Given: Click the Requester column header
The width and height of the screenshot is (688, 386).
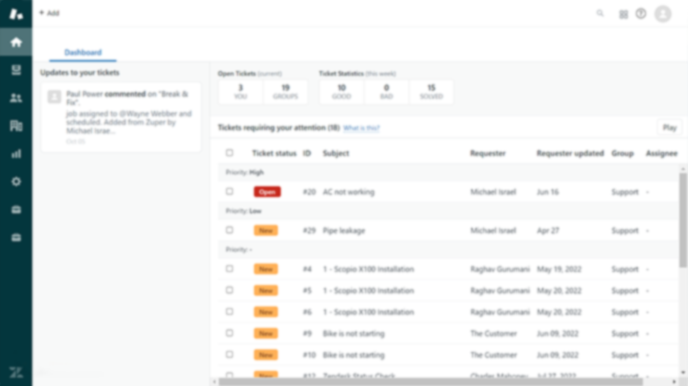Looking at the screenshot, I should coord(487,153).
